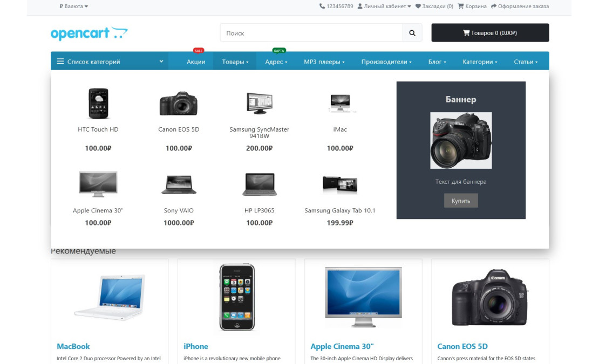The height and width of the screenshot is (364, 599).
Task: Click the magnifier search button
Action: tap(412, 33)
